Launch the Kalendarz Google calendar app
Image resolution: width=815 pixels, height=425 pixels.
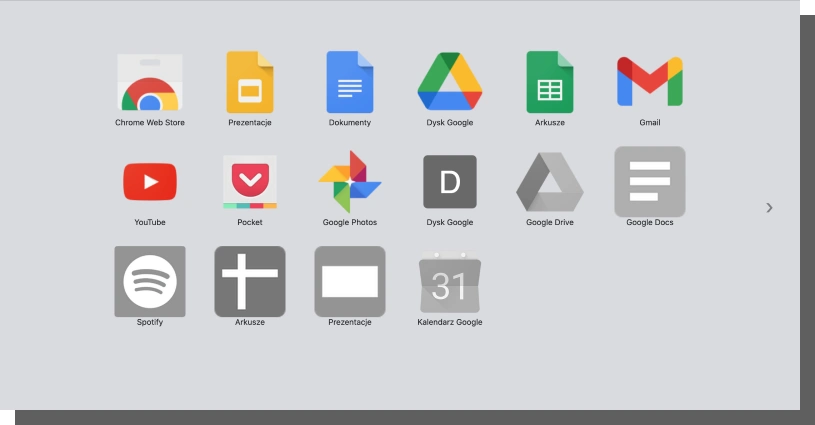[450, 283]
